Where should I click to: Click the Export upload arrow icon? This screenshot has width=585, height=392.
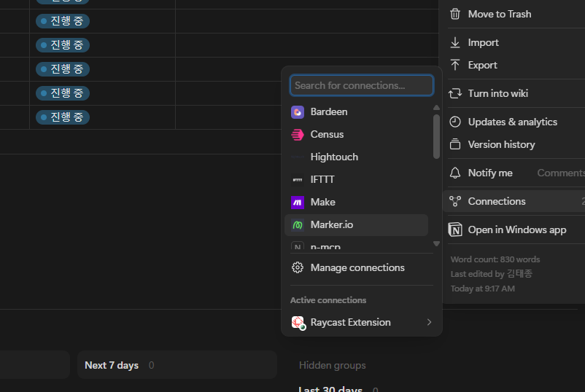pyautogui.click(x=454, y=65)
